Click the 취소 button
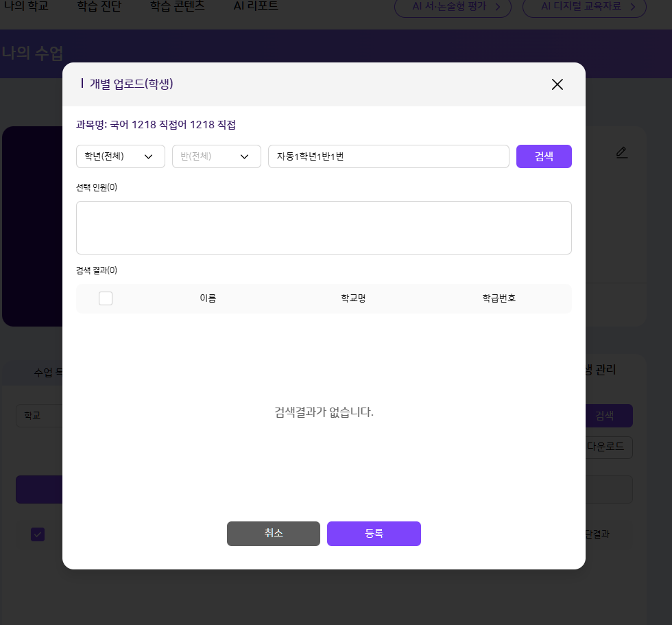This screenshot has width=672, height=625. 273,534
